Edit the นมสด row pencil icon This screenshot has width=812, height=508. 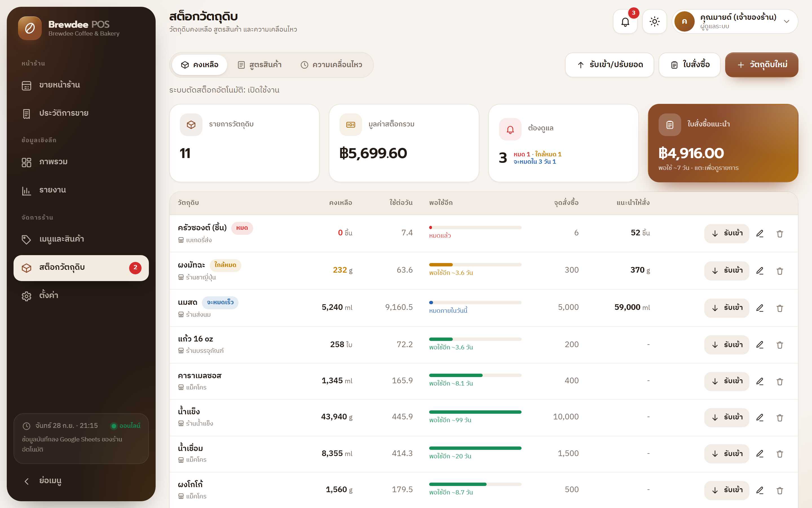coord(760,308)
